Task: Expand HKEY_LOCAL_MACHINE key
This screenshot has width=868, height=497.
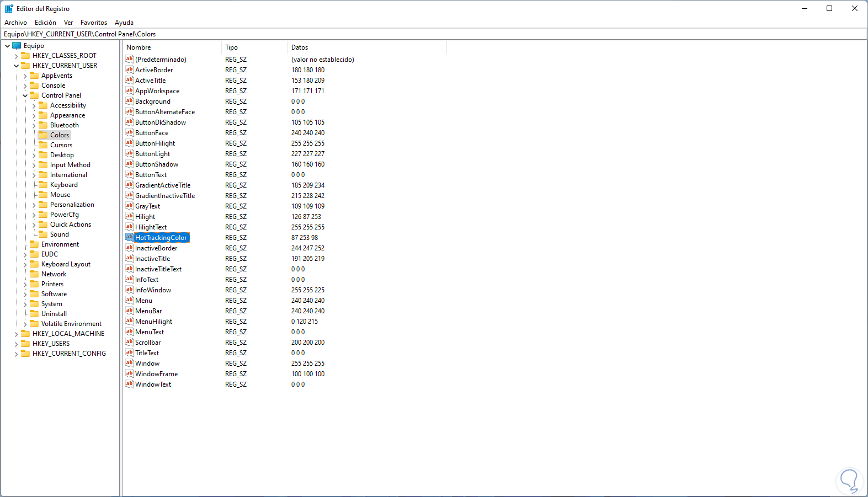Action: pyautogui.click(x=16, y=334)
